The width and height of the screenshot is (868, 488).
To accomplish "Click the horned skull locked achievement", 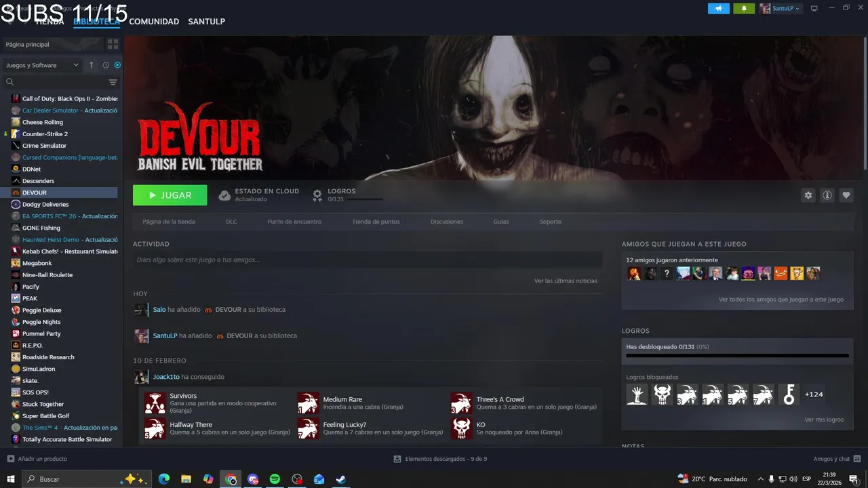I will 662,394.
